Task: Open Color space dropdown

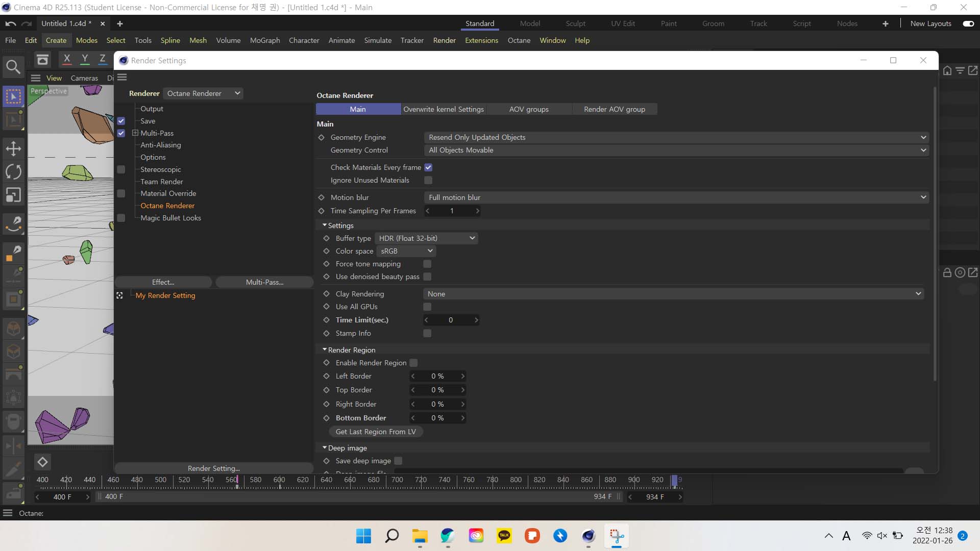Action: click(406, 251)
